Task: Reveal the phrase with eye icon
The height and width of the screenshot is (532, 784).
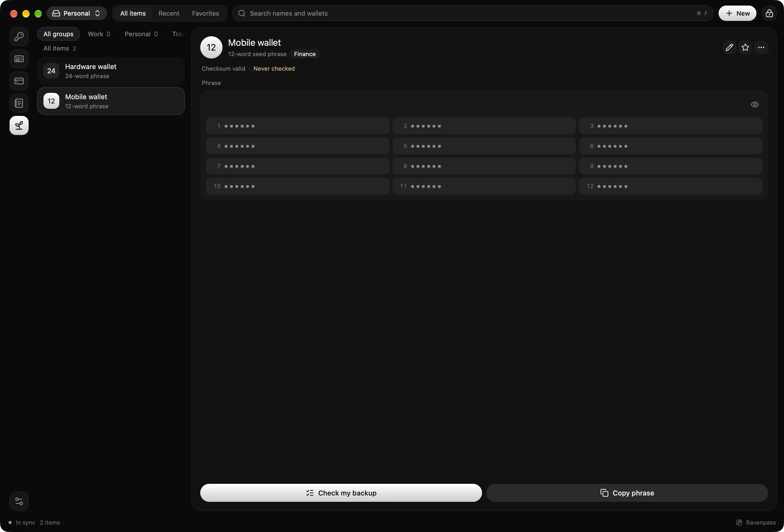Action: point(755,105)
